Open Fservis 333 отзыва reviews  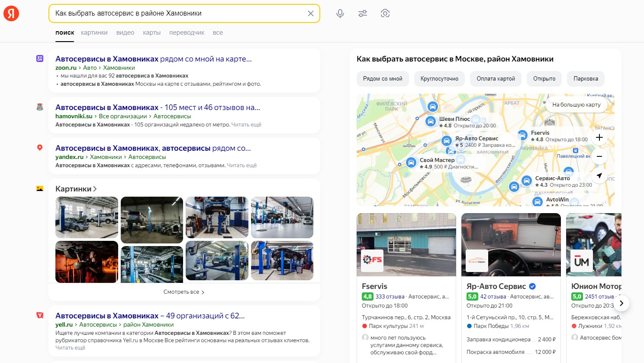[x=390, y=297]
